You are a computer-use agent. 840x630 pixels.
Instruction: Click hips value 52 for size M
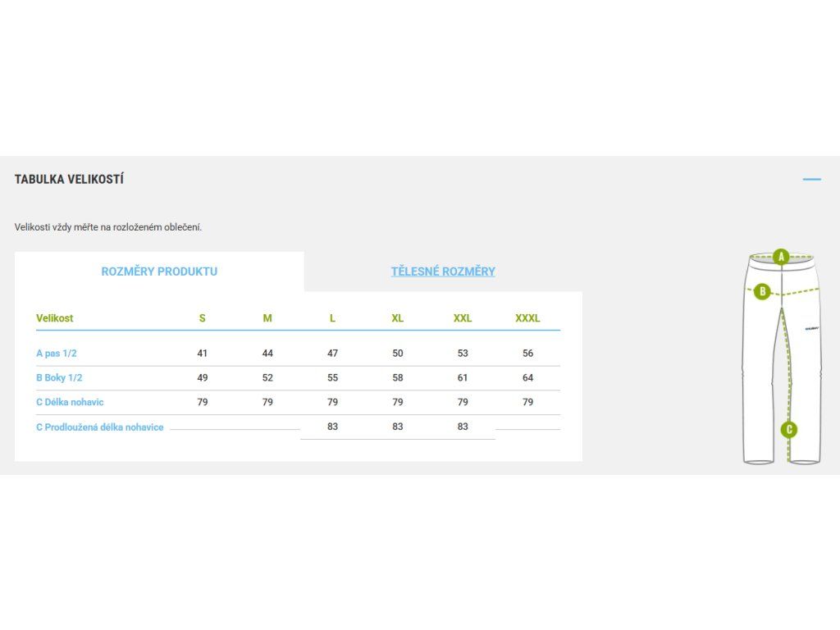pyautogui.click(x=267, y=377)
